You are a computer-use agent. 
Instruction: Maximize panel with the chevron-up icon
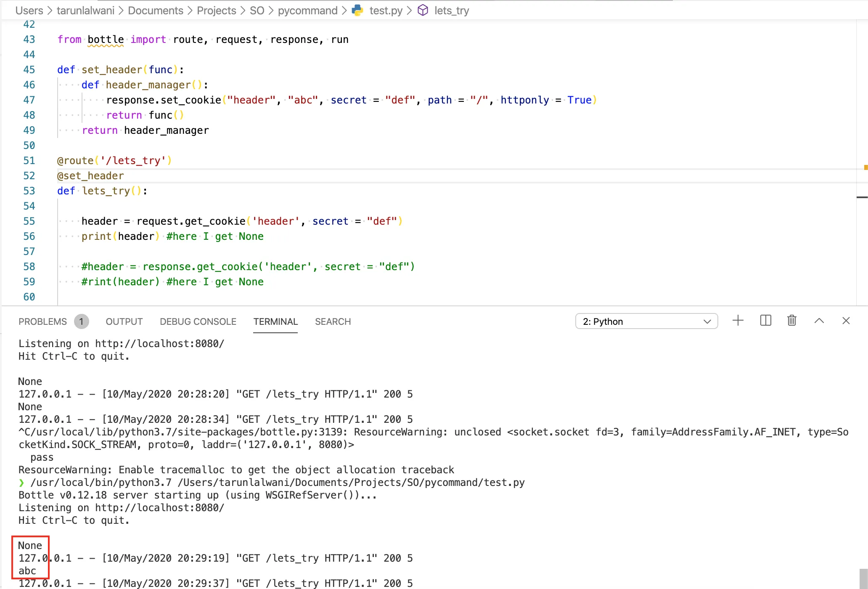pyautogui.click(x=819, y=321)
